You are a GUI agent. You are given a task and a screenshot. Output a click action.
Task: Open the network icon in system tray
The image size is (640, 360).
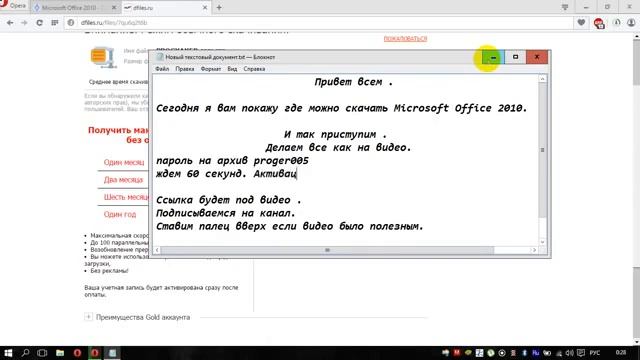click(559, 353)
